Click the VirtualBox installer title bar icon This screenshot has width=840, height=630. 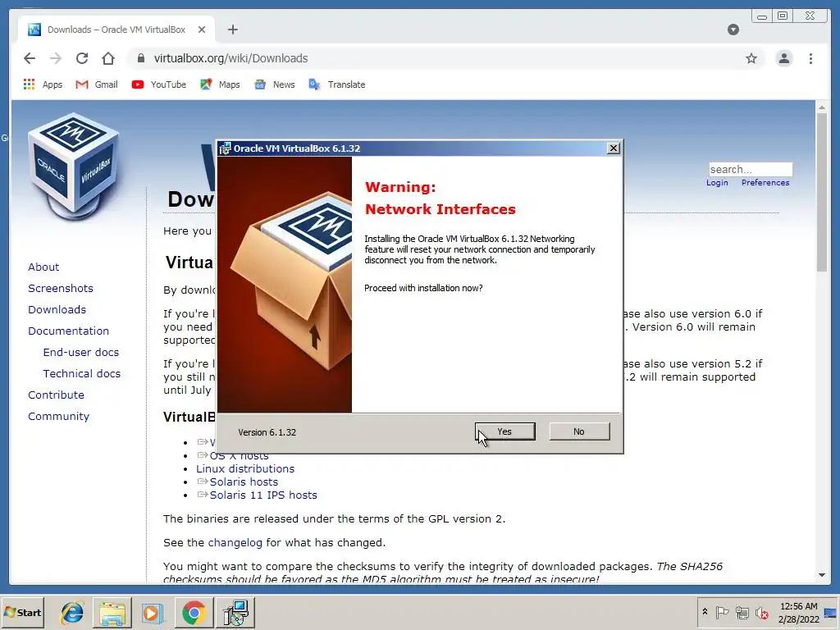226,148
